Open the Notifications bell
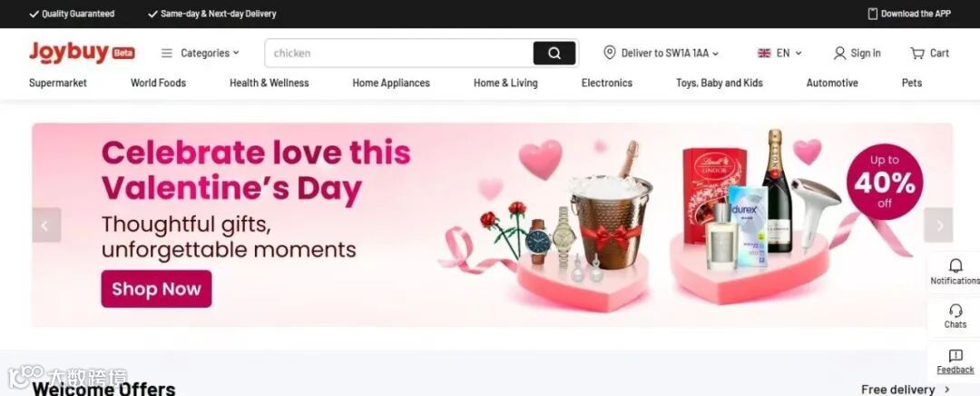The image size is (980, 396). tap(955, 266)
